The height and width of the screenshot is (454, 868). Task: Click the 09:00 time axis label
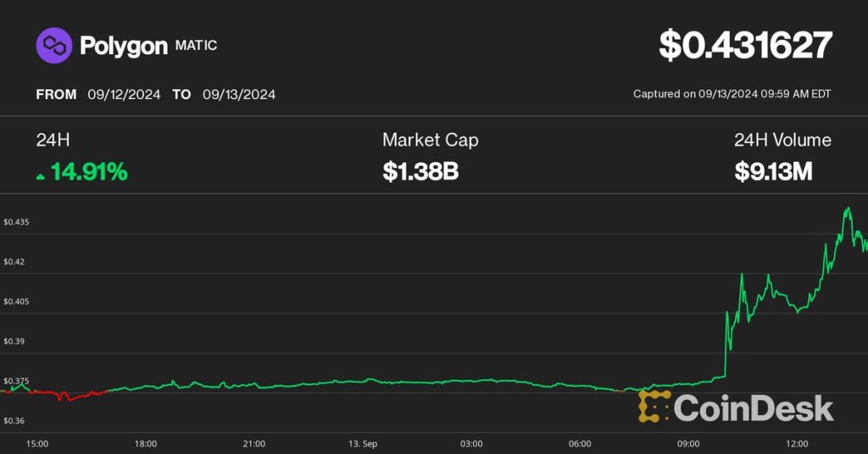(x=688, y=444)
